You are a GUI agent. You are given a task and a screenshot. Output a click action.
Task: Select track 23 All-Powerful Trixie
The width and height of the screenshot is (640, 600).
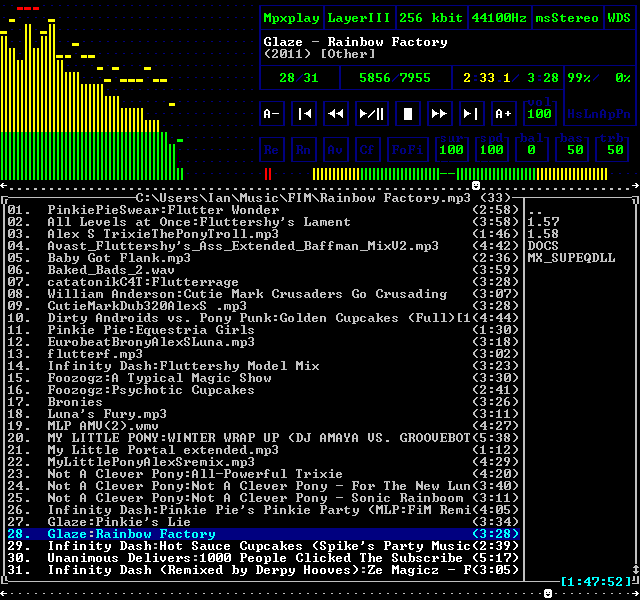click(263, 474)
